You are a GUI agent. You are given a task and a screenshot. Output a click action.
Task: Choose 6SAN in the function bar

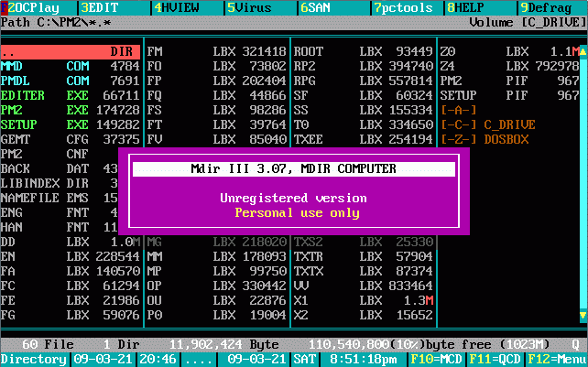coord(325,6)
